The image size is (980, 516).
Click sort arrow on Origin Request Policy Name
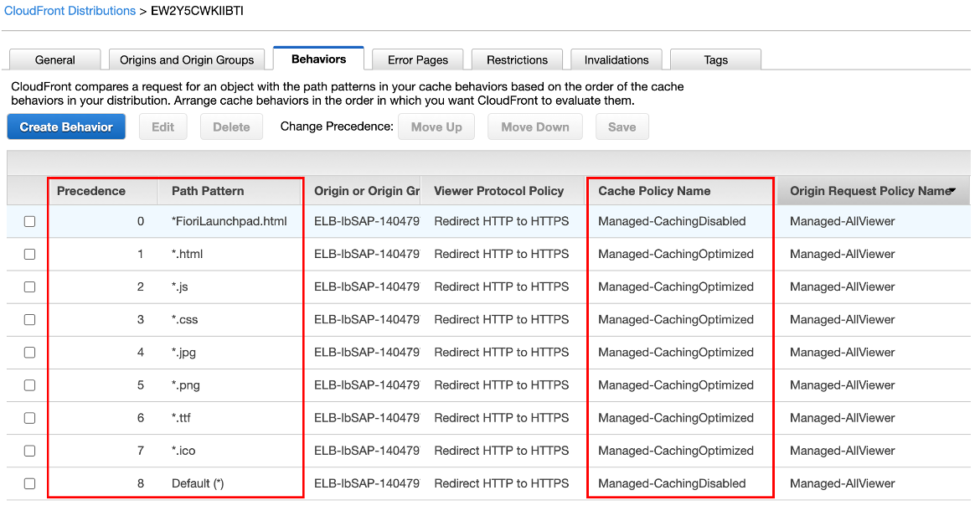coord(952,191)
